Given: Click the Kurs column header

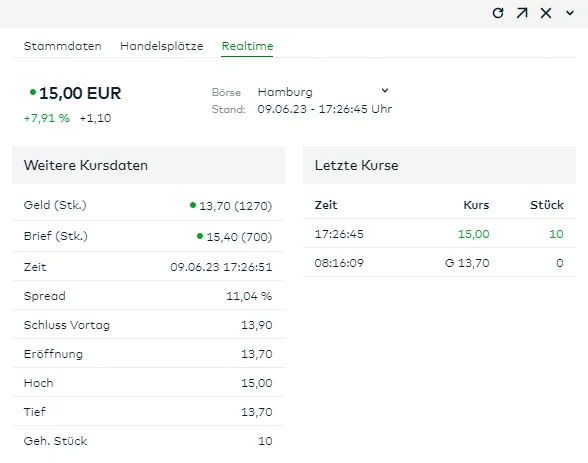Looking at the screenshot, I should 476,205.
